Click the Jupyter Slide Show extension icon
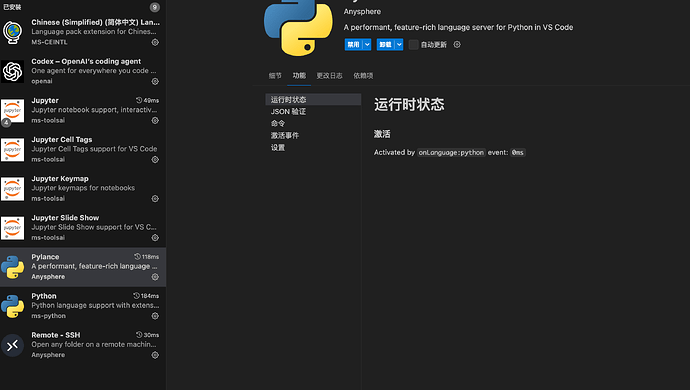 (x=12, y=228)
